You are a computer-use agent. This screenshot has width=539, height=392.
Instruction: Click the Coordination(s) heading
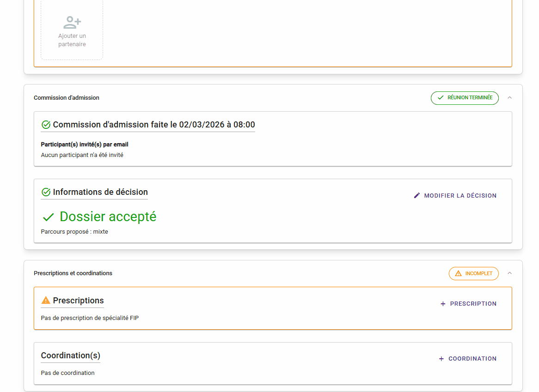(x=70, y=356)
